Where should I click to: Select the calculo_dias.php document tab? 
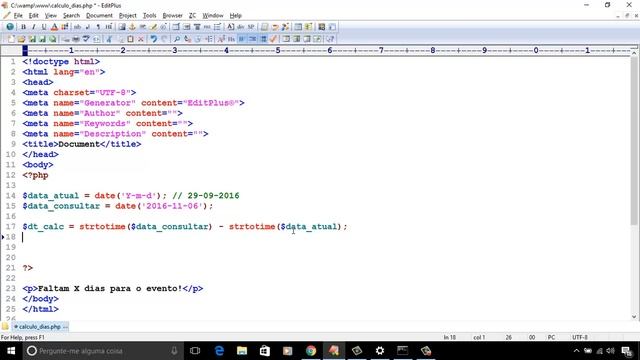[x=40, y=327]
